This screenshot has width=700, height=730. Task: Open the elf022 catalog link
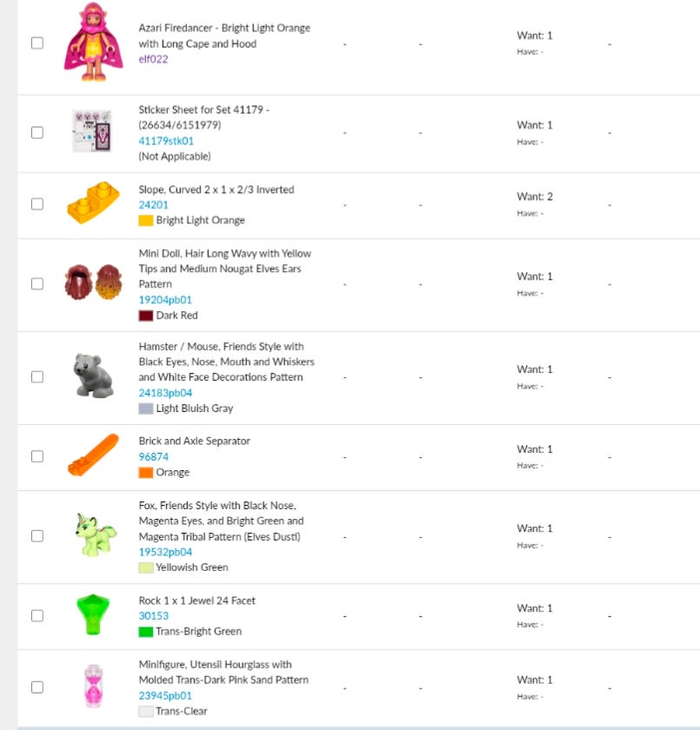click(x=153, y=59)
